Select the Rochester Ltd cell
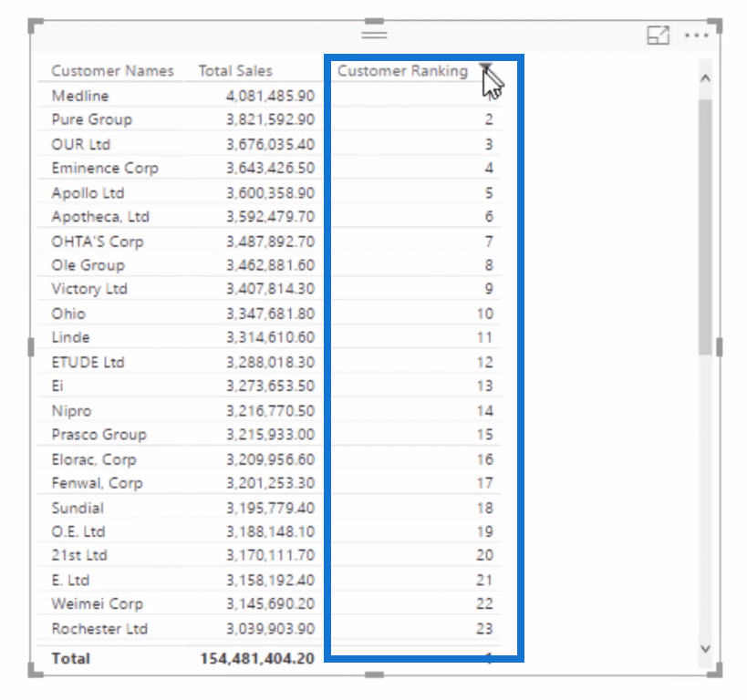The width and height of the screenshot is (747, 700). coord(99,629)
